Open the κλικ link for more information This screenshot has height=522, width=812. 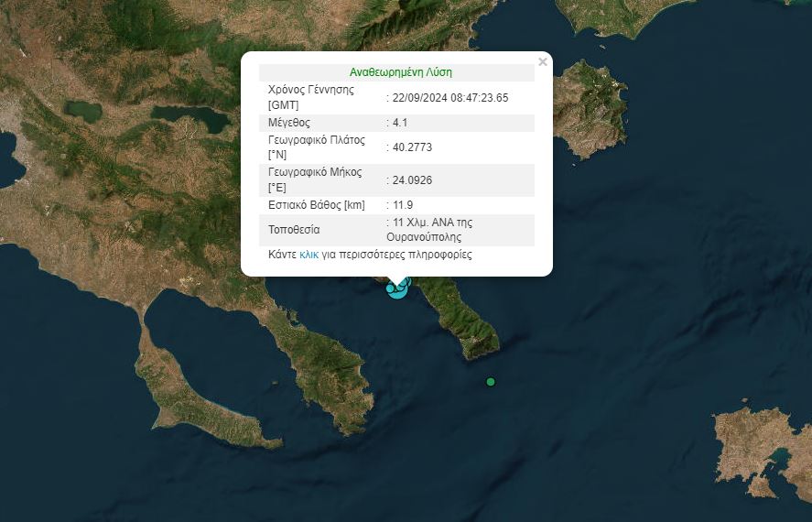click(x=309, y=255)
